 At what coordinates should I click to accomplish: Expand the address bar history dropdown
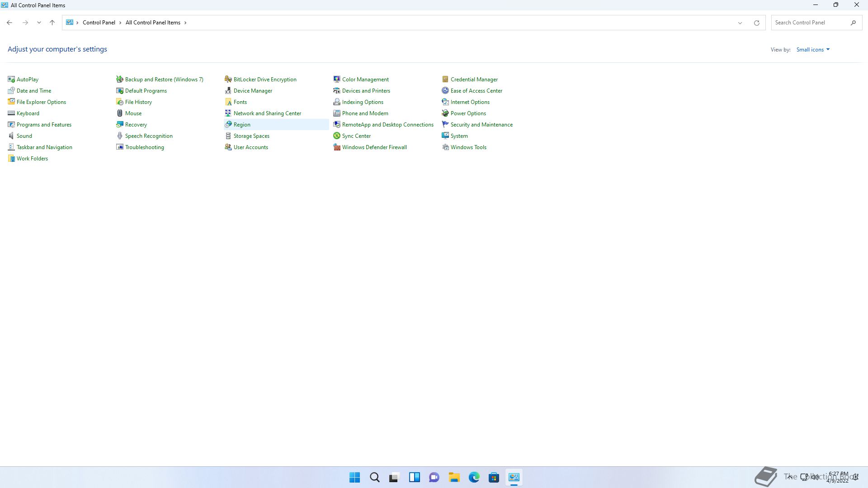click(x=740, y=23)
